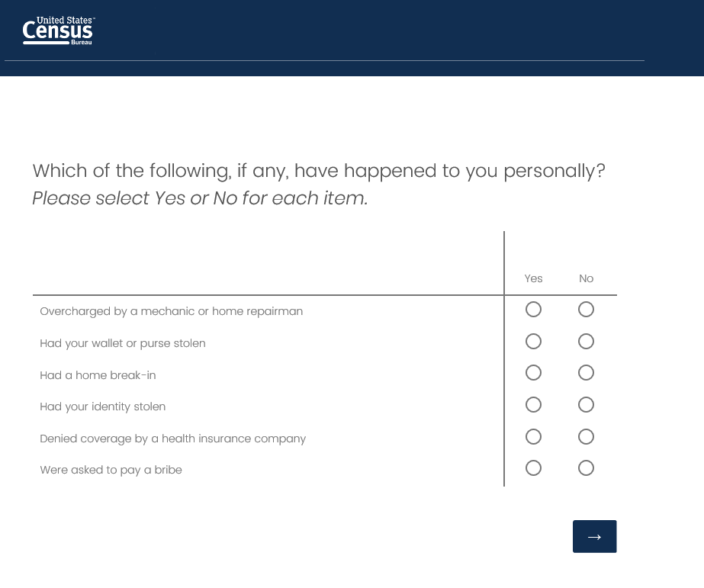Choose Yes for had a home break-in

(533, 373)
